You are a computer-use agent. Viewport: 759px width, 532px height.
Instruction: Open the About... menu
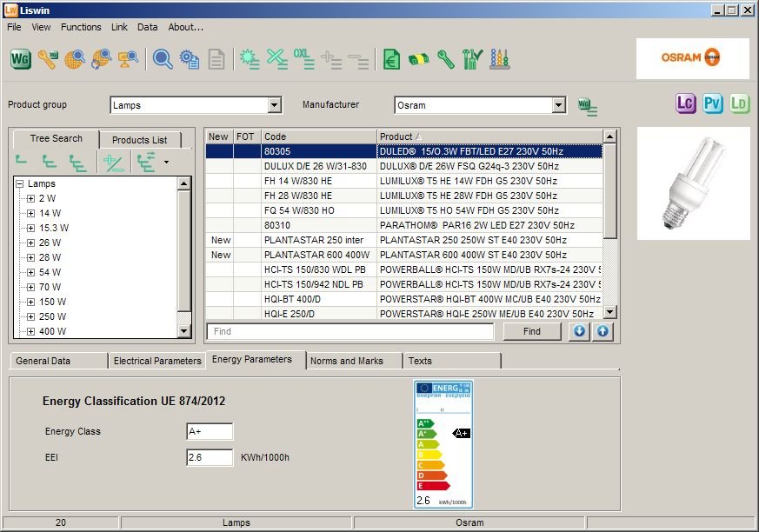[x=186, y=27]
